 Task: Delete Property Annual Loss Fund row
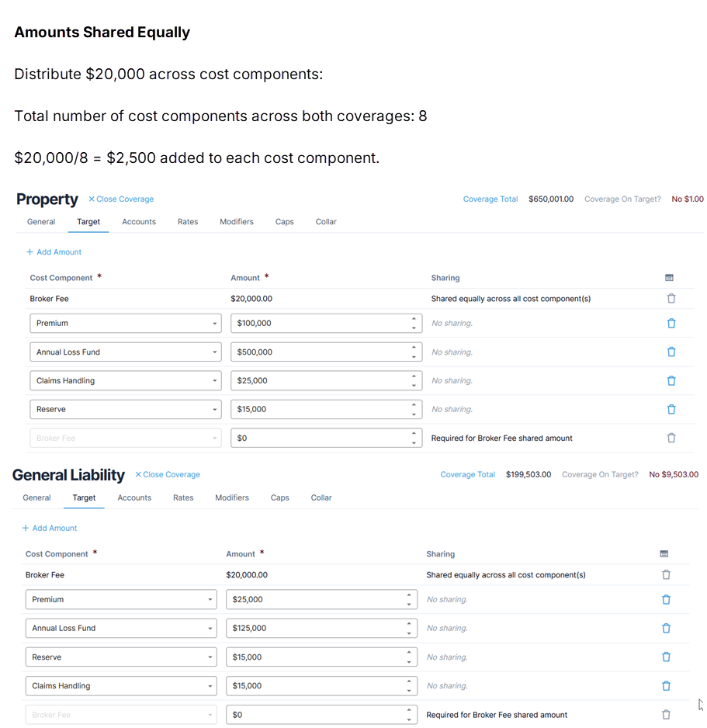coord(671,352)
